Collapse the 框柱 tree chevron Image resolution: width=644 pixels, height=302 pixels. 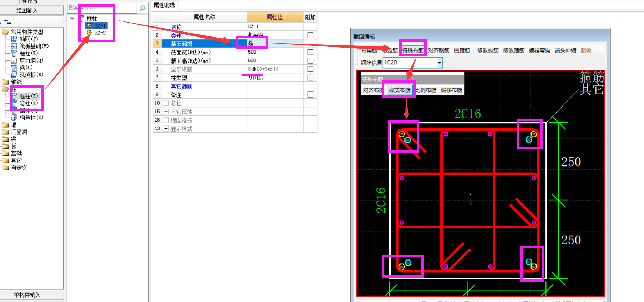(x=72, y=18)
